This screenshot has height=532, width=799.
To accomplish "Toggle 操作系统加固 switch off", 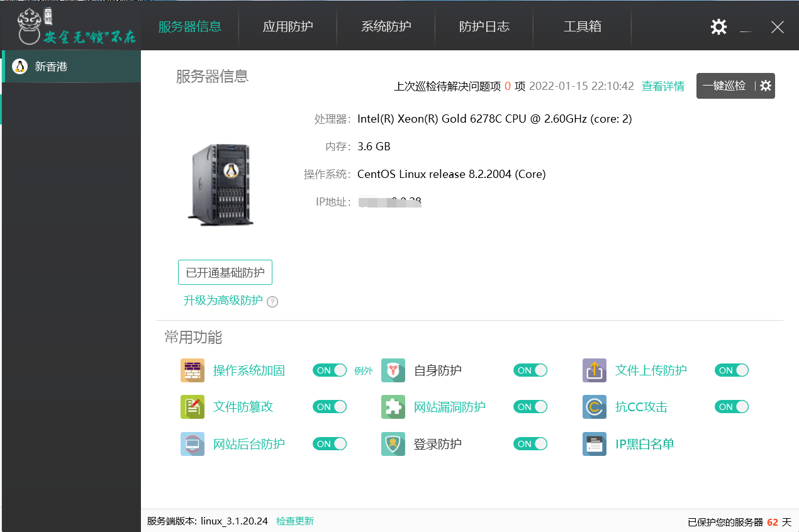I will (x=330, y=370).
